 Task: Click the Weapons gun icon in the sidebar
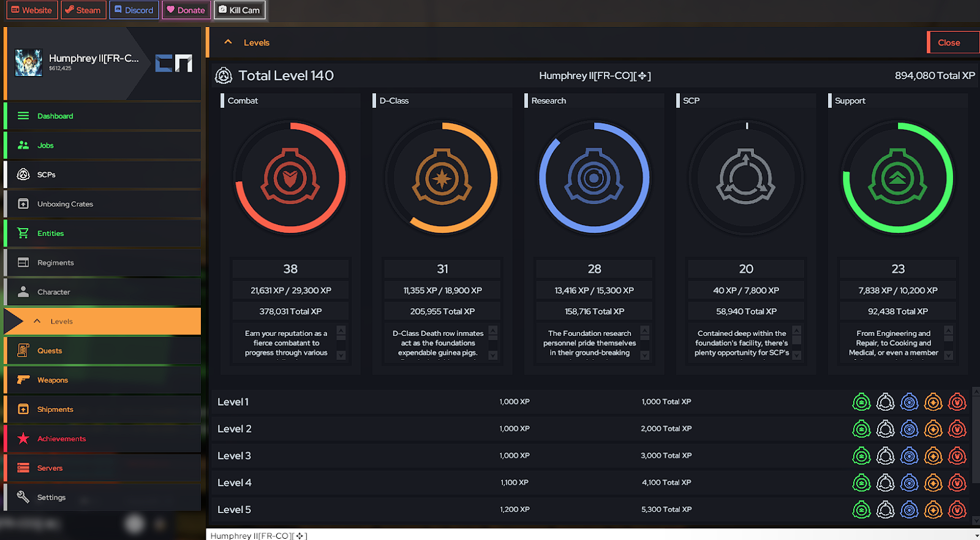point(23,380)
